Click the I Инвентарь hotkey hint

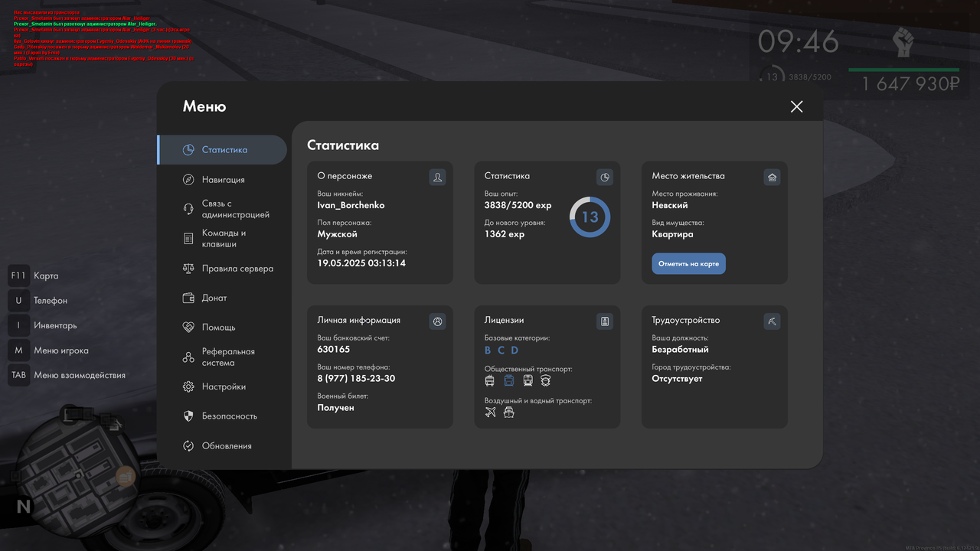[43, 325]
